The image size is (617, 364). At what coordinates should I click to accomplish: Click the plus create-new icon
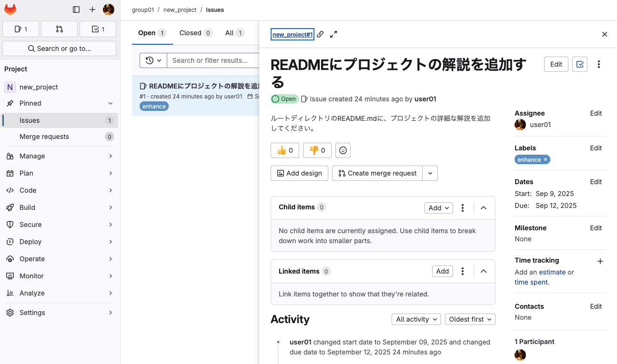92,10
